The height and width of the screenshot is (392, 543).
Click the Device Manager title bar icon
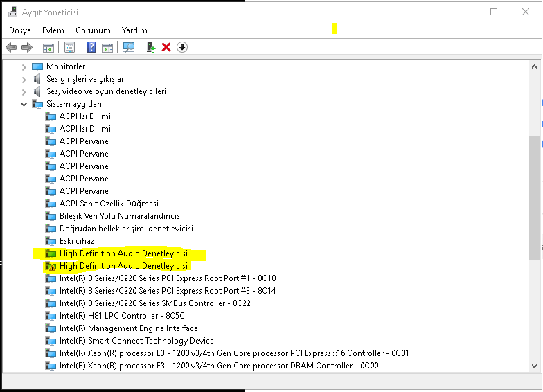click(12, 12)
